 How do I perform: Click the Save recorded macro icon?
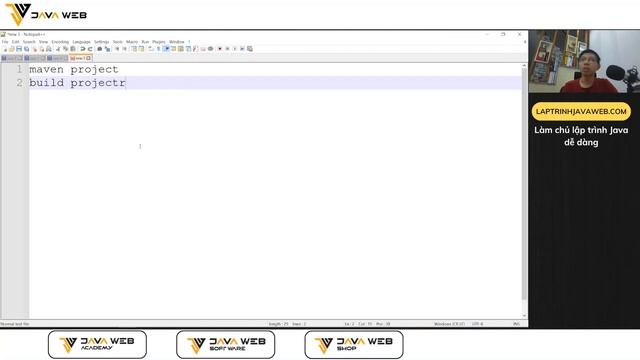pyautogui.click(x=250, y=49)
